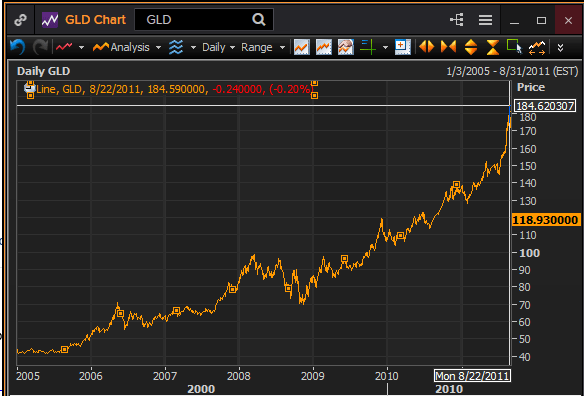Expand toolbar overflow double chevron
This screenshot has width=584, height=396.
(560, 48)
